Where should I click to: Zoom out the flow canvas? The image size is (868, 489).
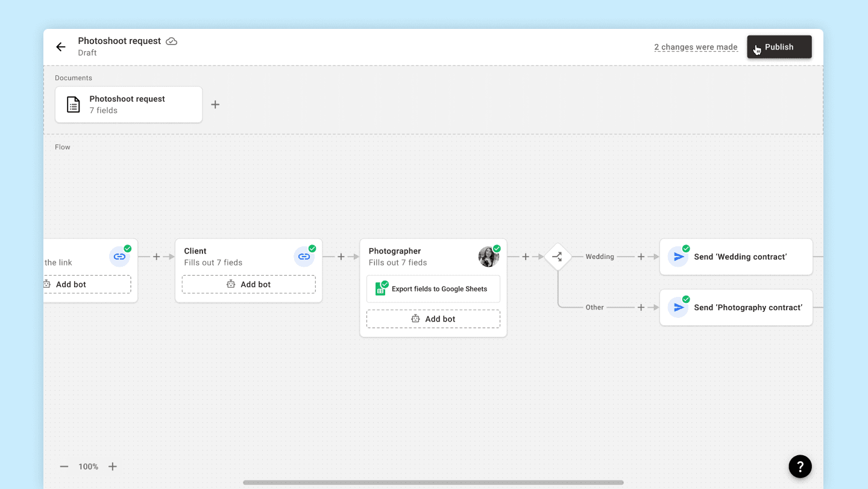(64, 467)
